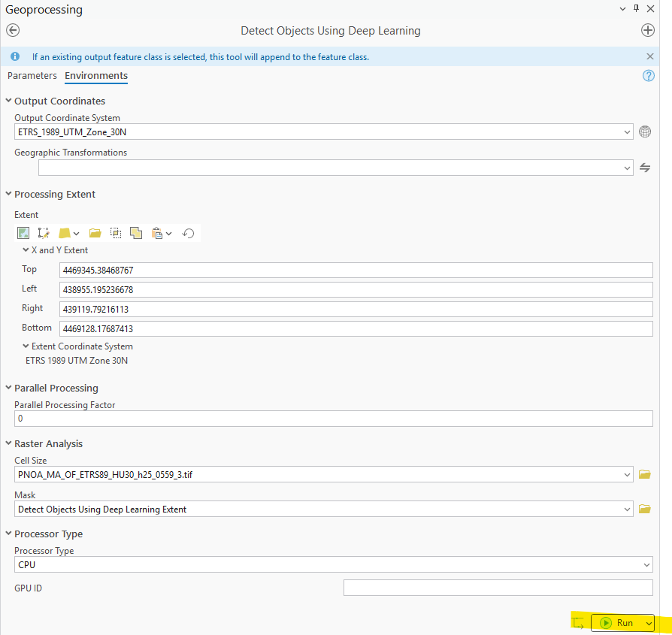Viewport: 672px width, 635px height.
Task: Browse for Cell Size raster folder icon
Action: 645,474
